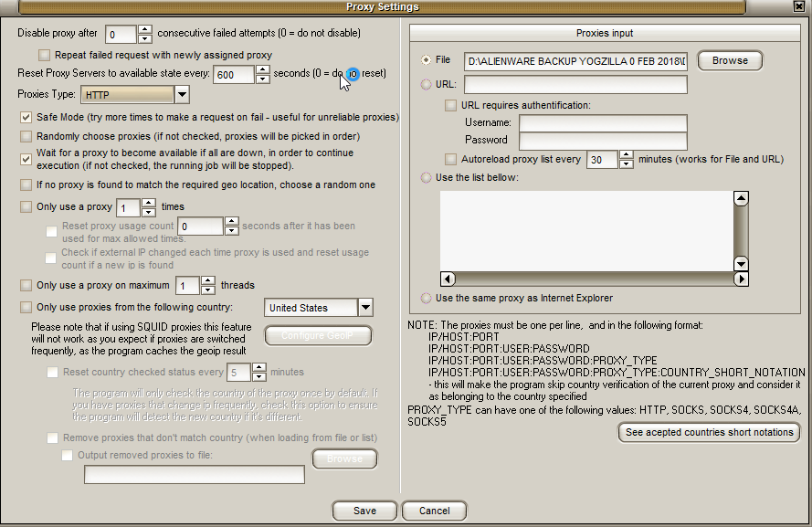Select 'Use the list bellow' radio
The image size is (812, 527).
coord(427,177)
